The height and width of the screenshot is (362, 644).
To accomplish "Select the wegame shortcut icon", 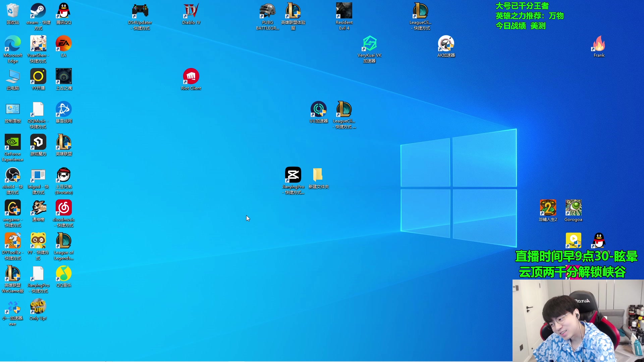I will pyautogui.click(x=13, y=214).
